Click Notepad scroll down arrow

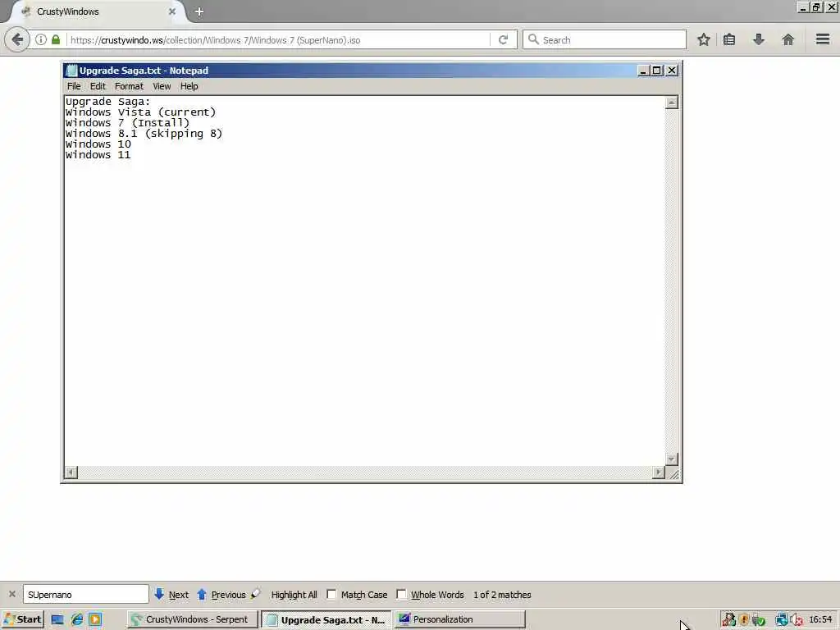[671, 459]
